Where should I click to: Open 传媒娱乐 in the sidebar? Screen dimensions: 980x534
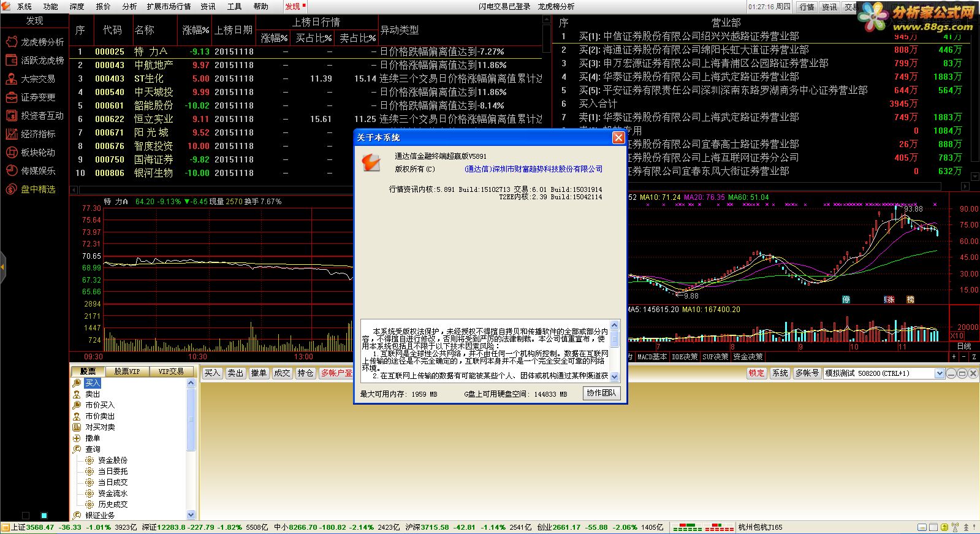[31, 170]
